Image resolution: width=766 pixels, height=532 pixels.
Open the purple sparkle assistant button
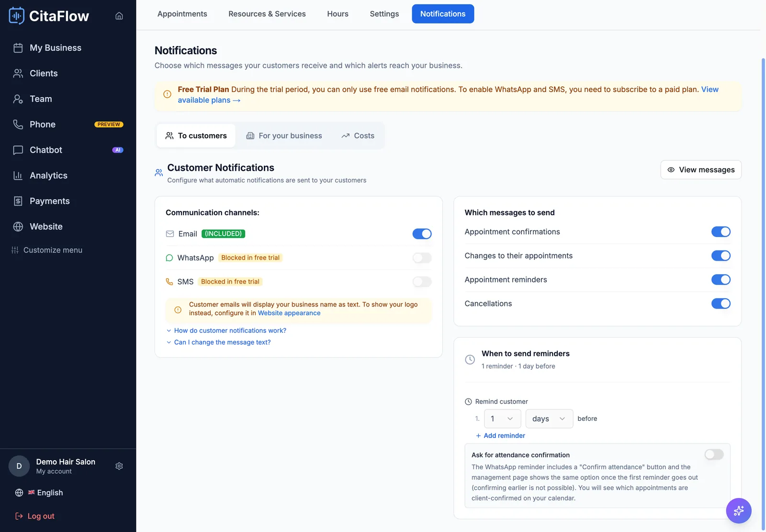739,511
